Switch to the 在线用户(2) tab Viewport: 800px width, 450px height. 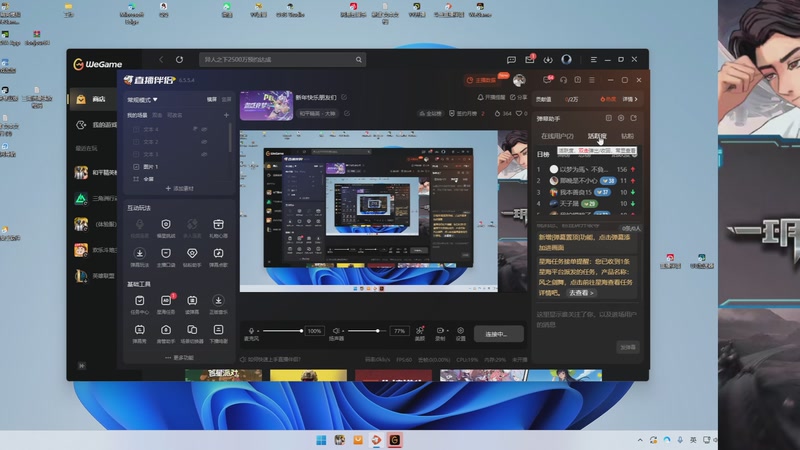point(557,136)
